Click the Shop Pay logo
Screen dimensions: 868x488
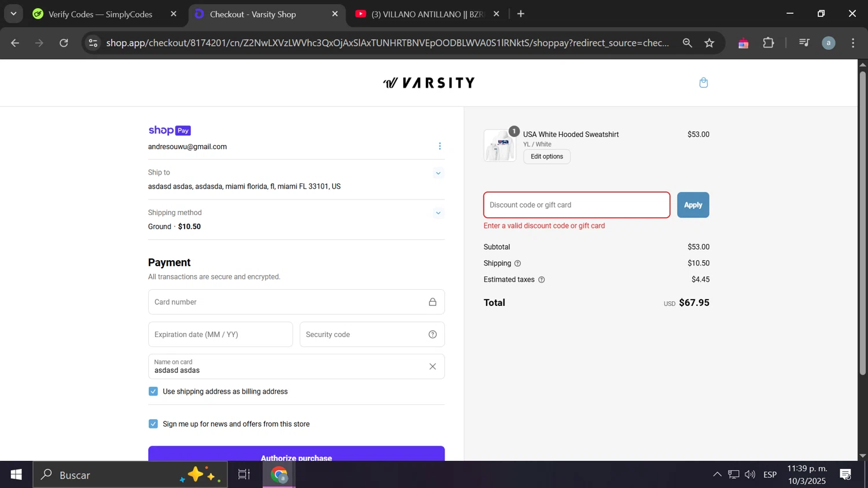point(170,131)
